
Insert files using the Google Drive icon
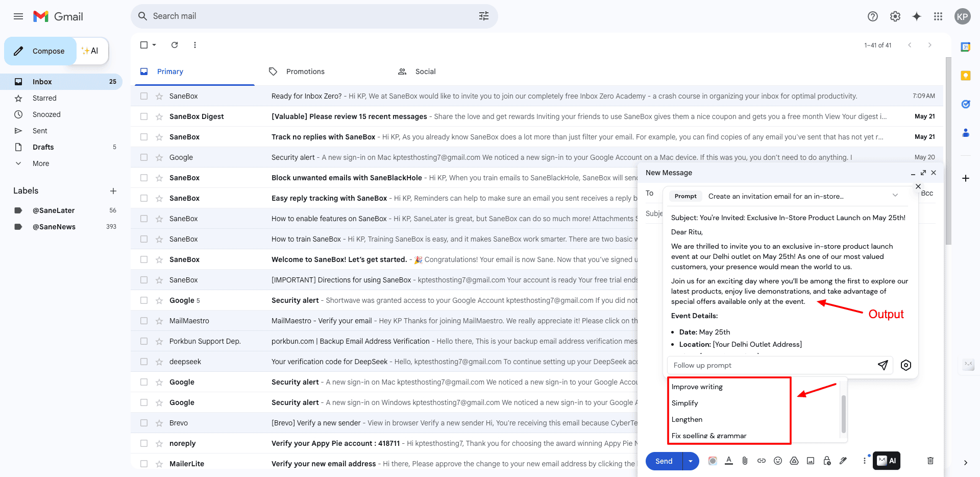(794, 461)
